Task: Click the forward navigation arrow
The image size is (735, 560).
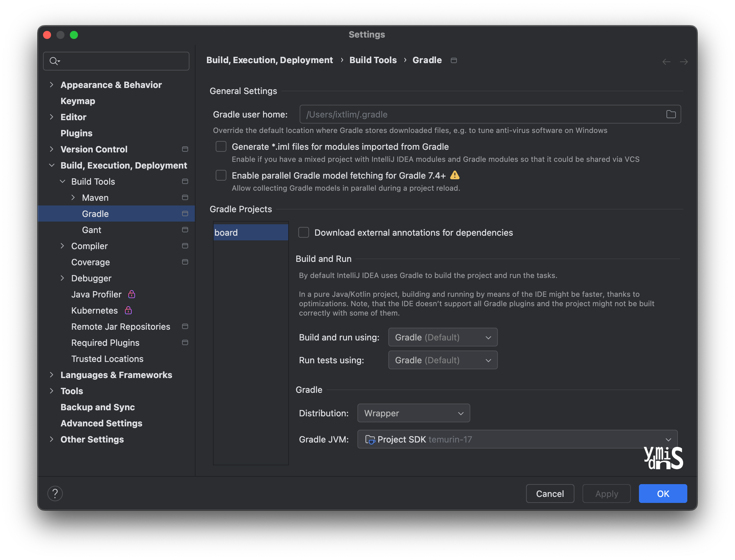Action: pos(684,62)
